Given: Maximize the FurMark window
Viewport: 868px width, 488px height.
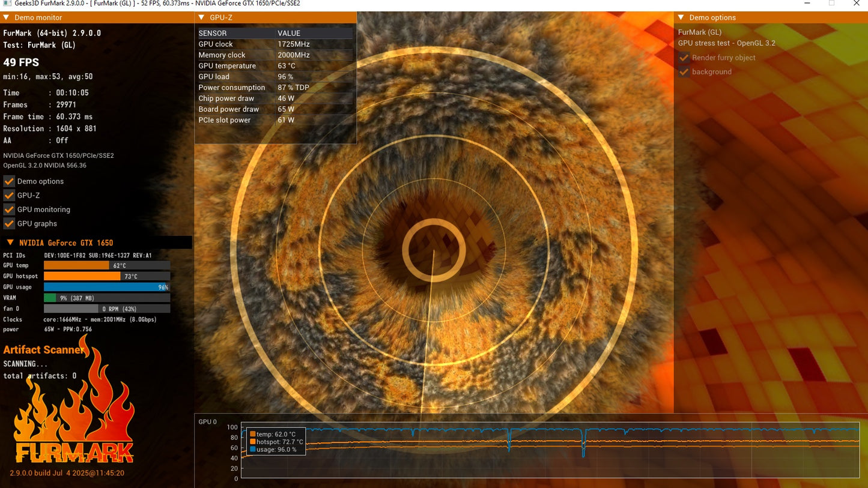Looking at the screenshot, I should [x=832, y=4].
